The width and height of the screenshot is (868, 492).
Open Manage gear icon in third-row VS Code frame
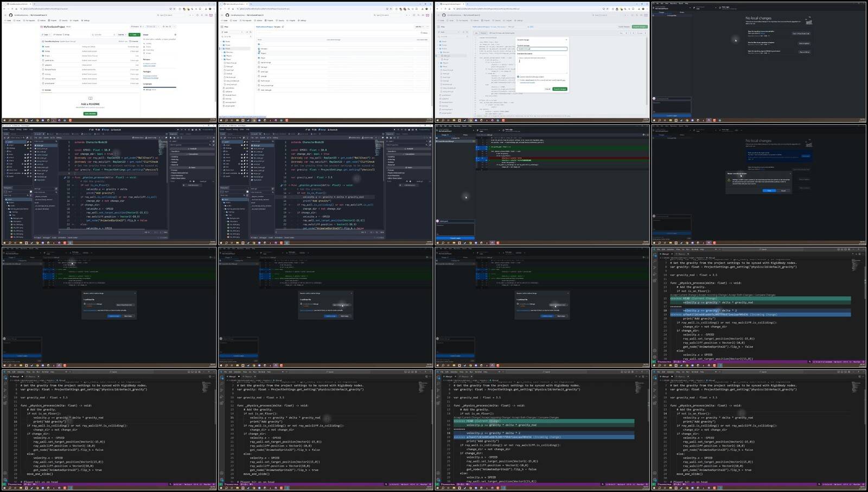(655, 357)
